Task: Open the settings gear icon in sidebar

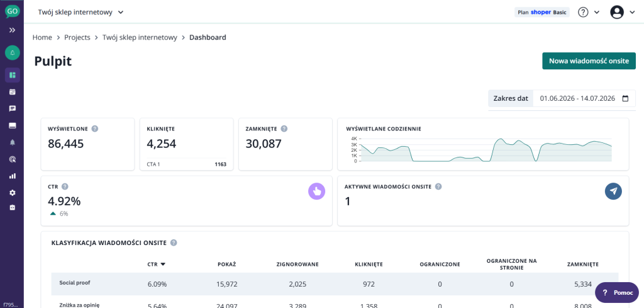Action: click(13, 193)
